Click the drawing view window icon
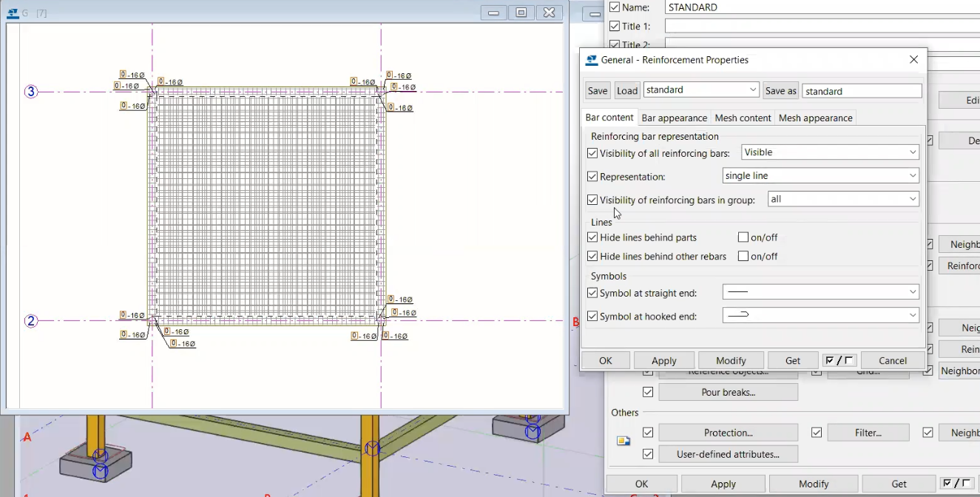 click(13, 13)
